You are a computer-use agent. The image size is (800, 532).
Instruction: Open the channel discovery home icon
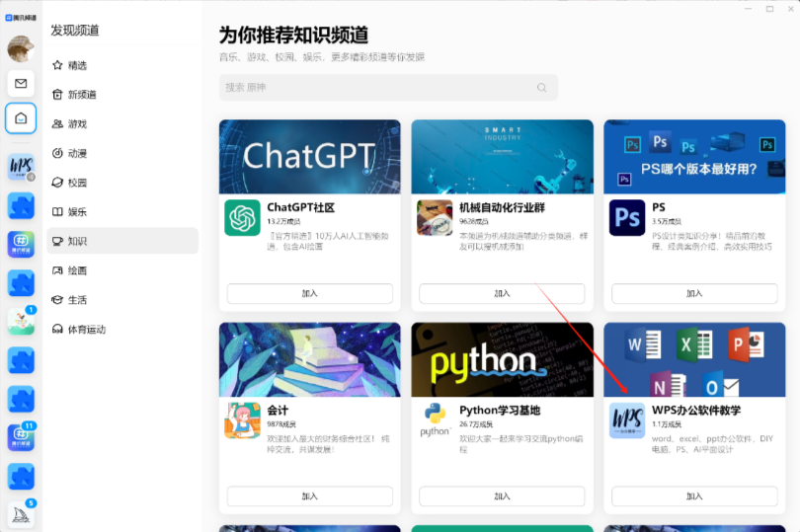pyautogui.click(x=21, y=118)
